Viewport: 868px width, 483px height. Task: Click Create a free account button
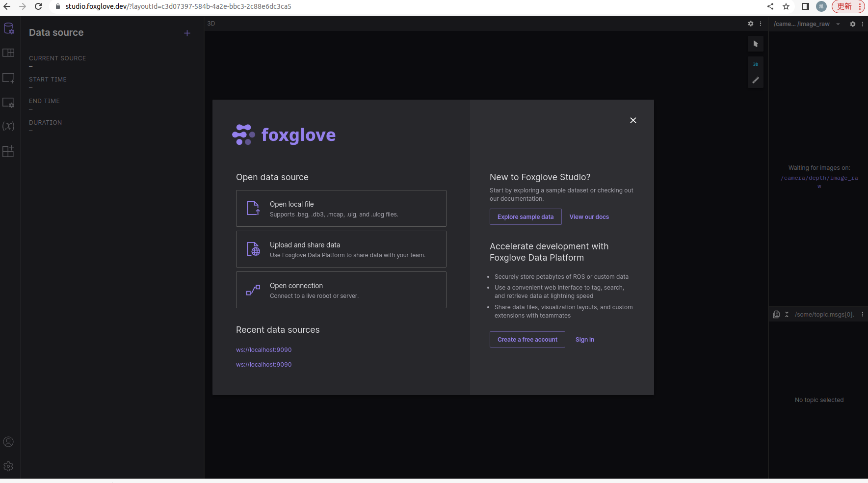pyautogui.click(x=527, y=340)
